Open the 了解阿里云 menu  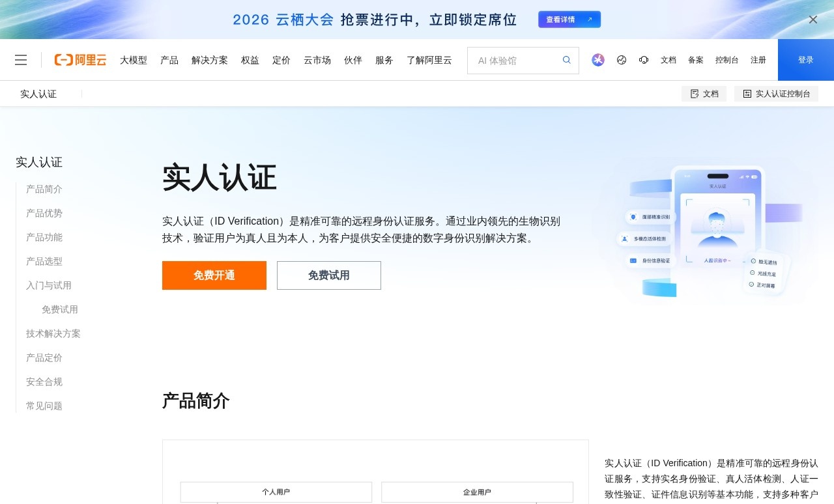(x=429, y=60)
